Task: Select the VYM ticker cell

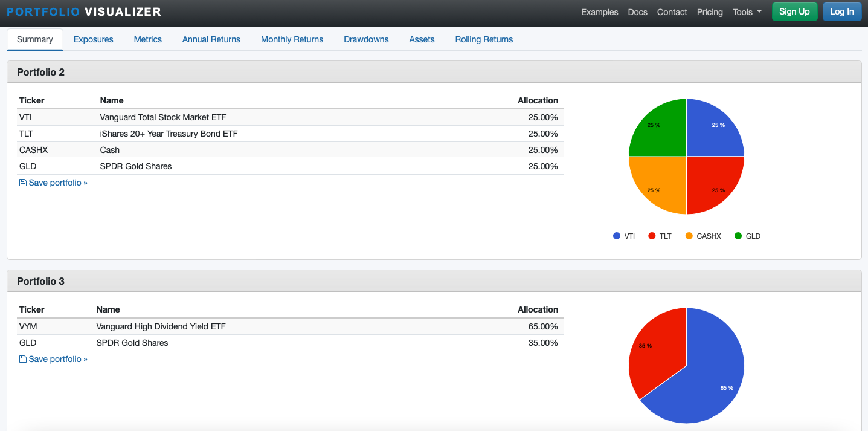Action: point(28,326)
